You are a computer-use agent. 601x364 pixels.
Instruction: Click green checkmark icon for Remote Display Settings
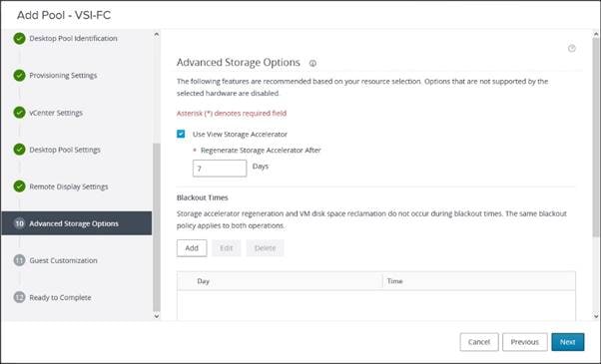[20, 186]
